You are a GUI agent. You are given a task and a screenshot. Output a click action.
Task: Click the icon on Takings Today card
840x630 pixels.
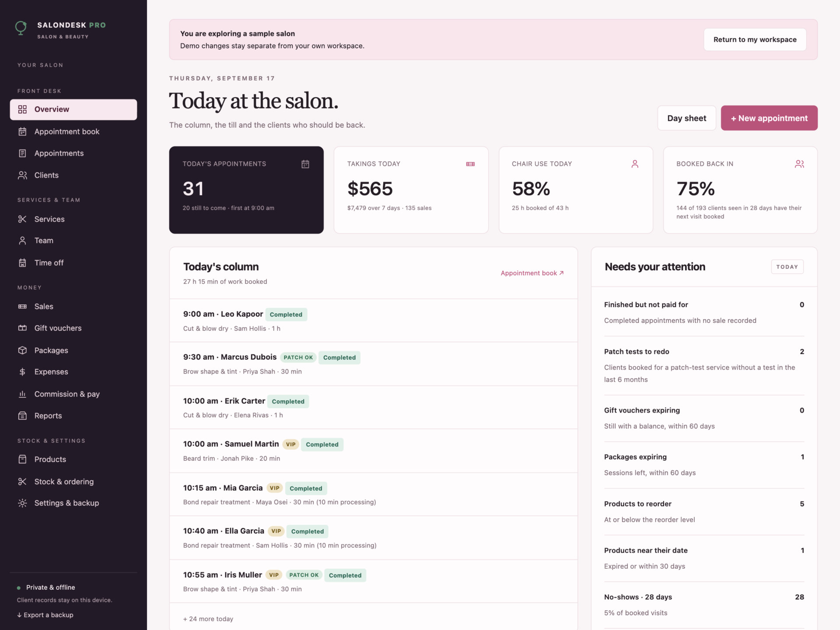470,164
